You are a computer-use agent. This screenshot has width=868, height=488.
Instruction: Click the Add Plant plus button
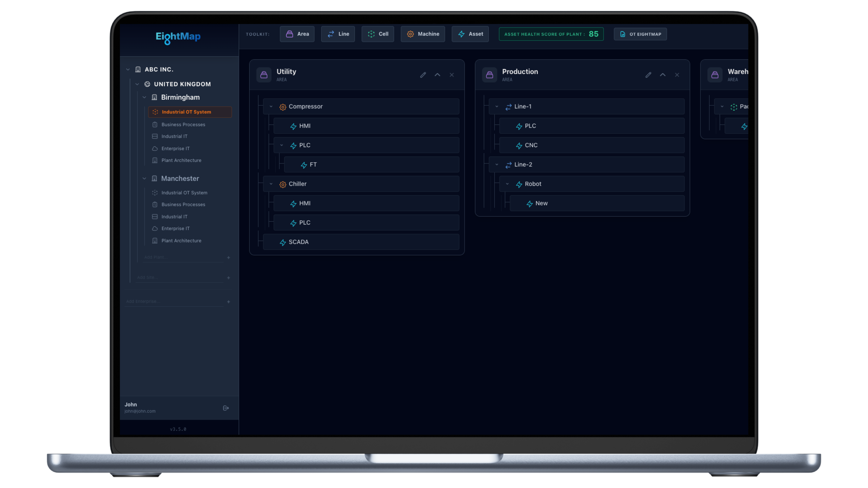click(x=229, y=257)
